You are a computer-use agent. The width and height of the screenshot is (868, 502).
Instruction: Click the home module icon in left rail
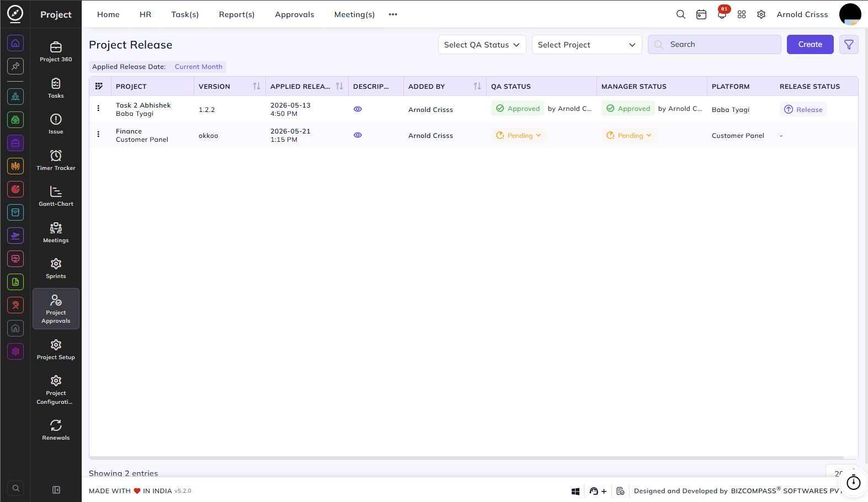point(15,43)
